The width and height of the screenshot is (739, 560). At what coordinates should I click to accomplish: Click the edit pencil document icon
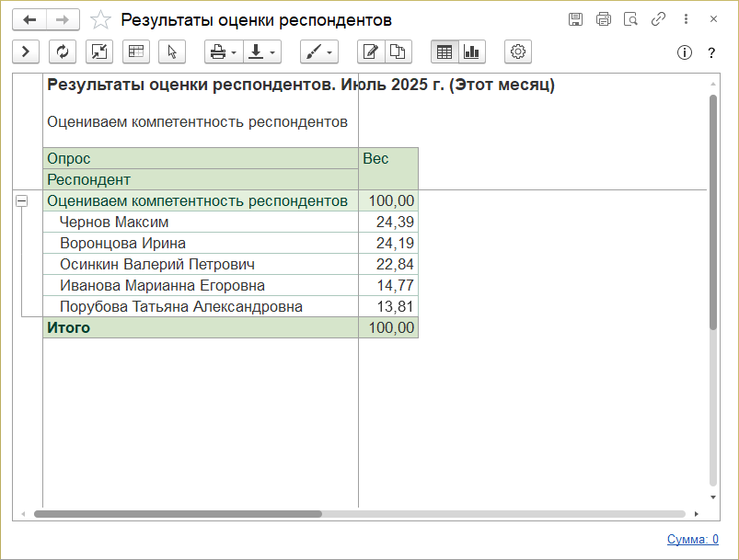[x=370, y=52]
